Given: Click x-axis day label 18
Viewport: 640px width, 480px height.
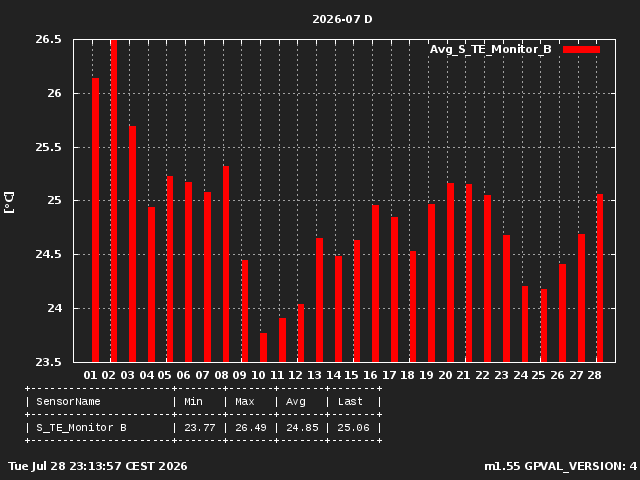Looking at the screenshot, I should 407,375.
